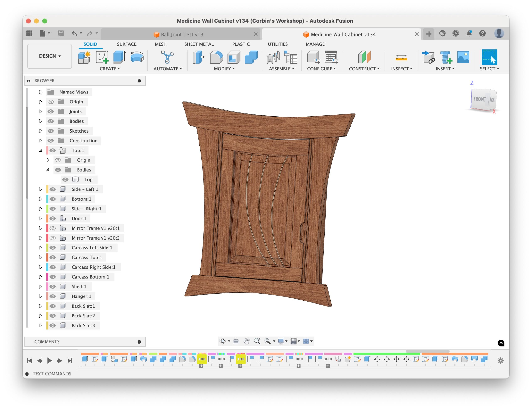Open the Ball Joint Test v13 tab
Screen dimensions: 532x409
[x=182, y=34]
